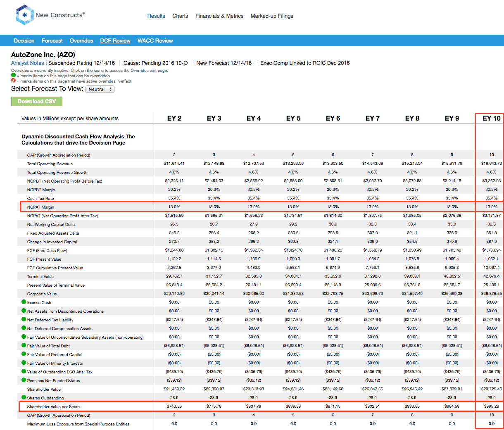504x430 pixels.
Task: Click the shareholder value $21,459.82
Action: tap(174, 389)
